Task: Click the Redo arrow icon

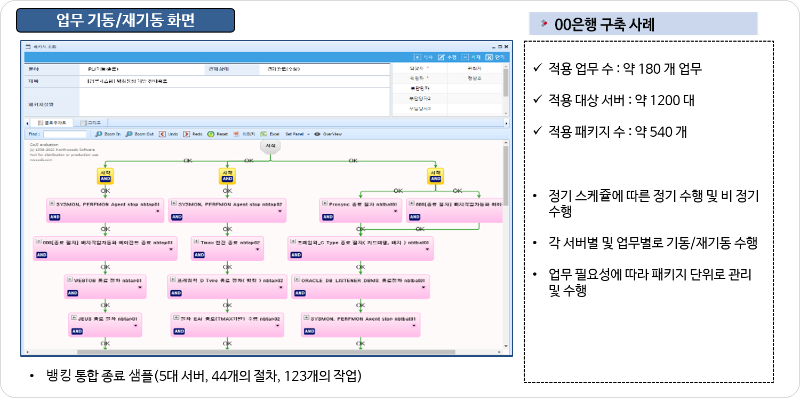Action: coord(186,134)
